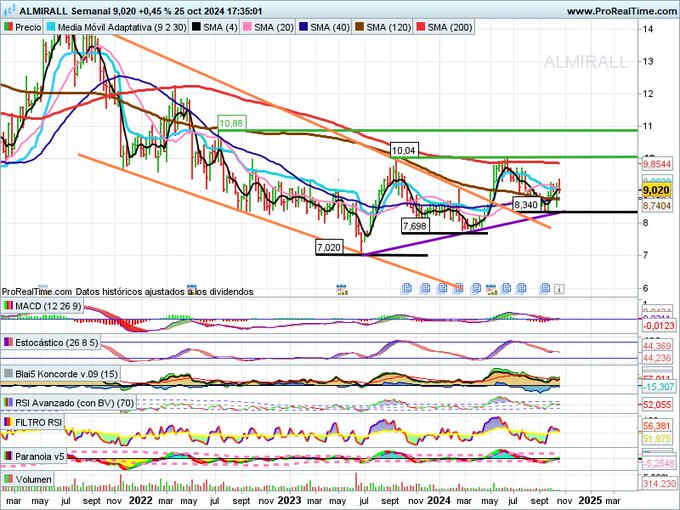Image resolution: width=680 pixels, height=510 pixels.
Task: Select the 7,698 support level label
Action: 415,226
